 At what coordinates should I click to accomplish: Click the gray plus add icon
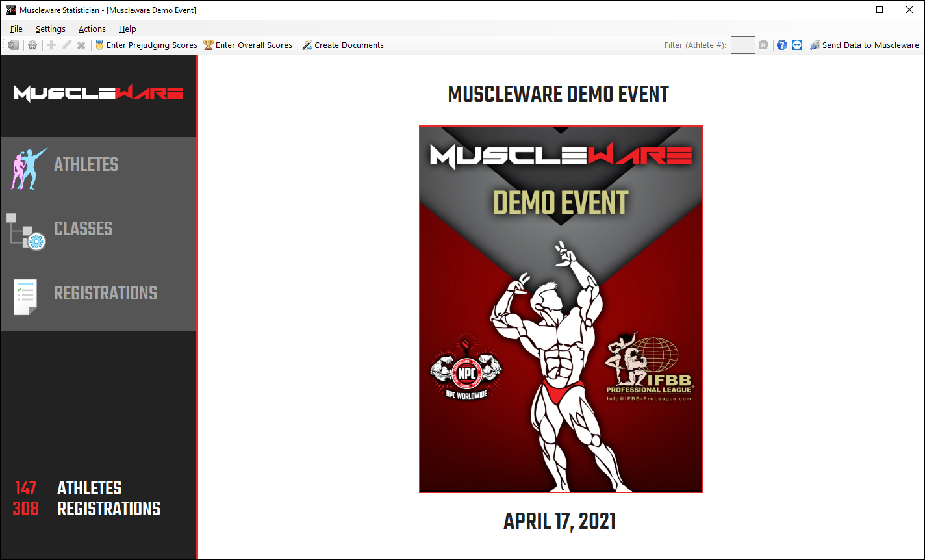[51, 45]
